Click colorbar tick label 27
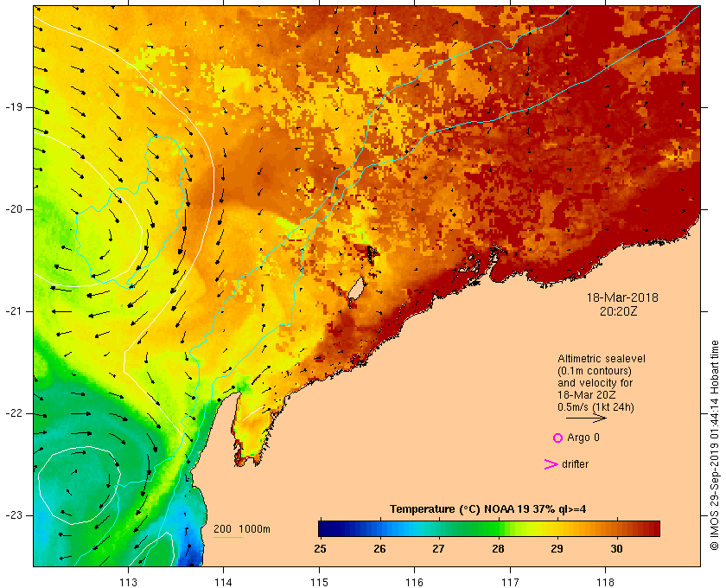This screenshot has width=726, height=588. (x=438, y=549)
